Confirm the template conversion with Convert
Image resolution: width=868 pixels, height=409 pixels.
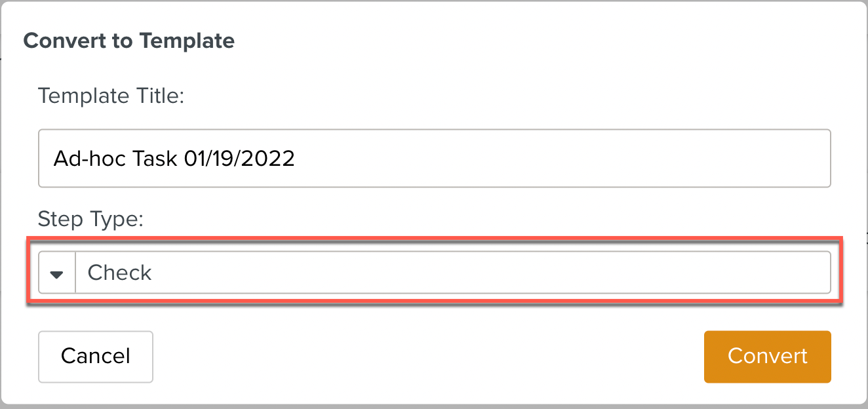coord(767,356)
